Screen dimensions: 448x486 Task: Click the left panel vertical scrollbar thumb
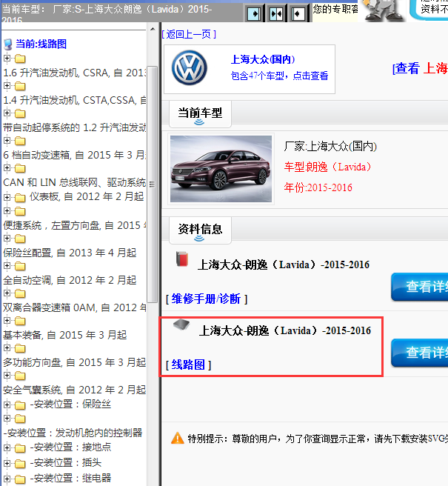pyautogui.click(x=152, y=184)
